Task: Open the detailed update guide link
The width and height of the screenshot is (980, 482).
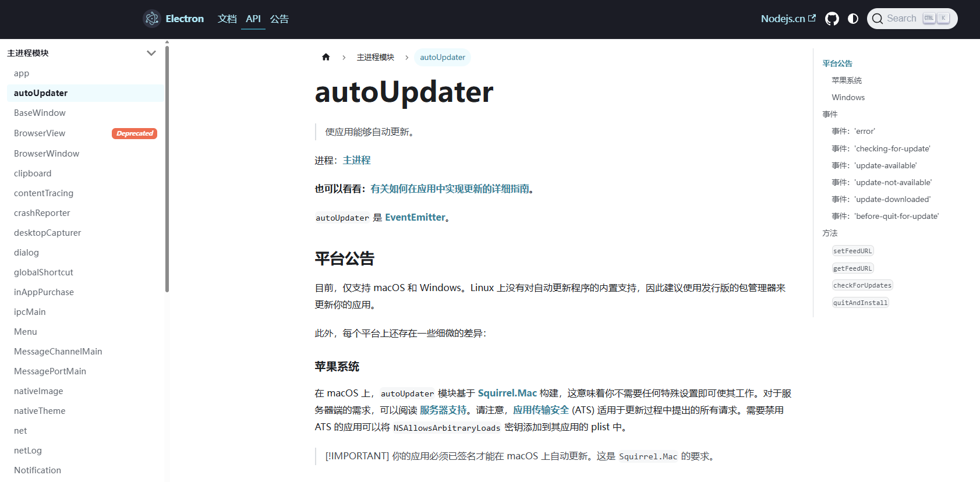Action: (x=450, y=189)
